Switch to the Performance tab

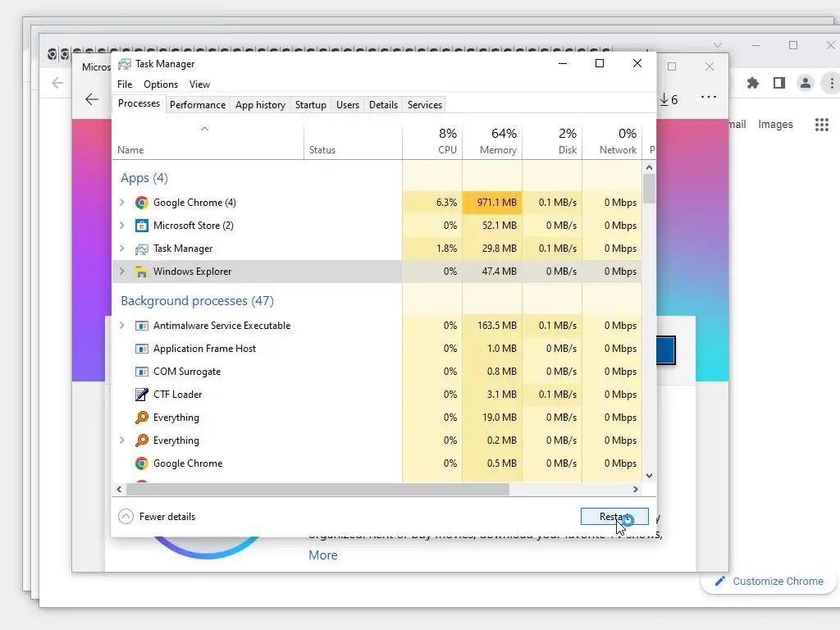(198, 105)
